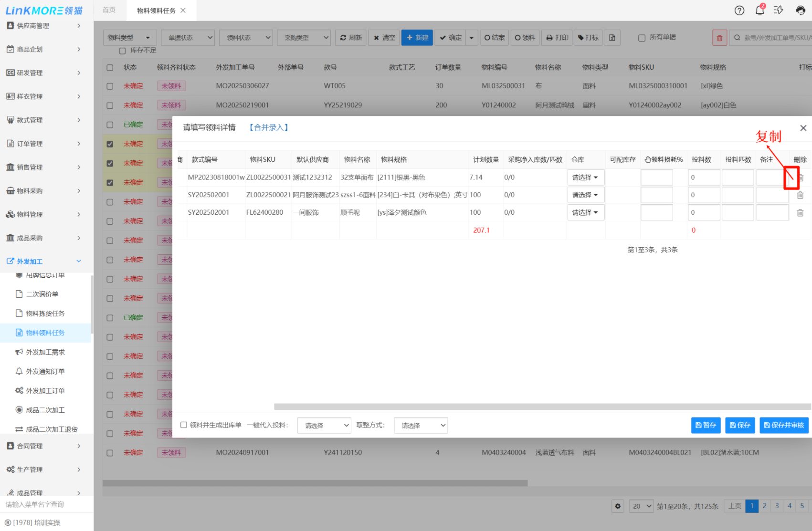Click trash icon for ZL0022500021 row
This screenshot has height=531, width=812.
tap(800, 195)
